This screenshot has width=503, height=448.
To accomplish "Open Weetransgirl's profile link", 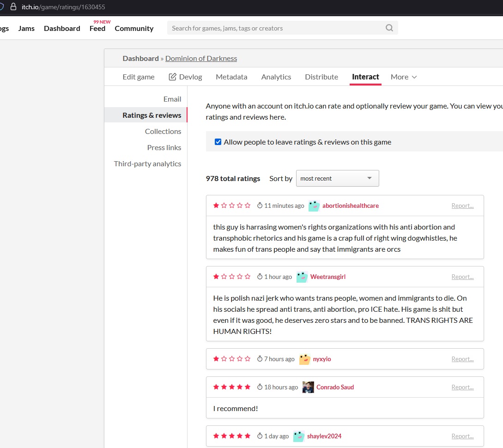I will (328, 277).
